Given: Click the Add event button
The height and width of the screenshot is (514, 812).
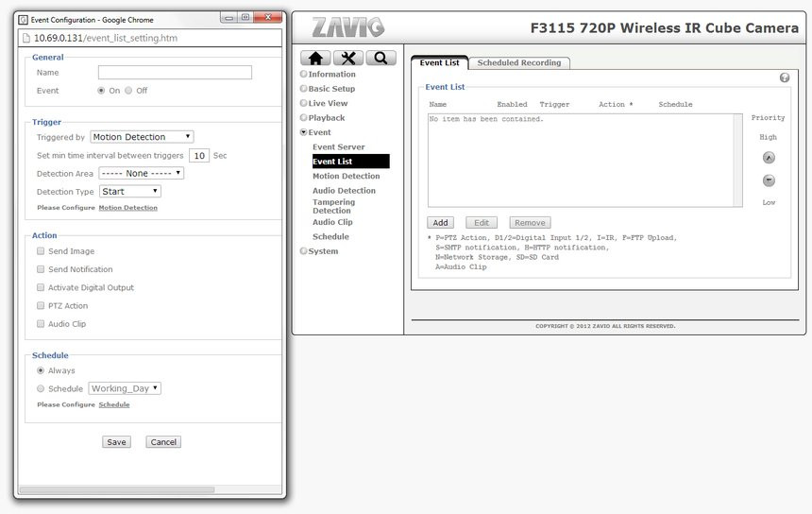Looking at the screenshot, I should [440, 222].
